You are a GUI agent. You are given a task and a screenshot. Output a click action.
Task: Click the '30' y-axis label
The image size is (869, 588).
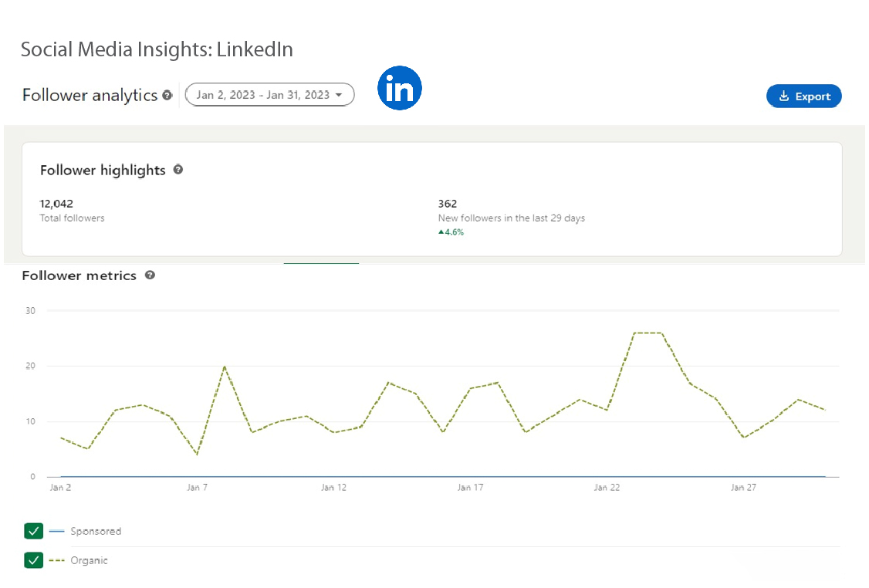(x=30, y=310)
